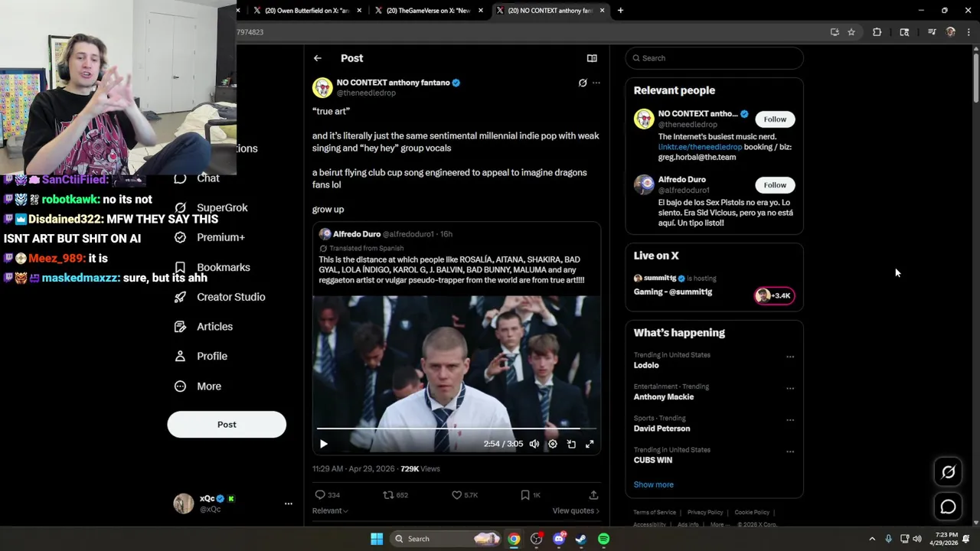This screenshot has width=980, height=551.
Task: Open floating Grok button
Action: (x=948, y=472)
